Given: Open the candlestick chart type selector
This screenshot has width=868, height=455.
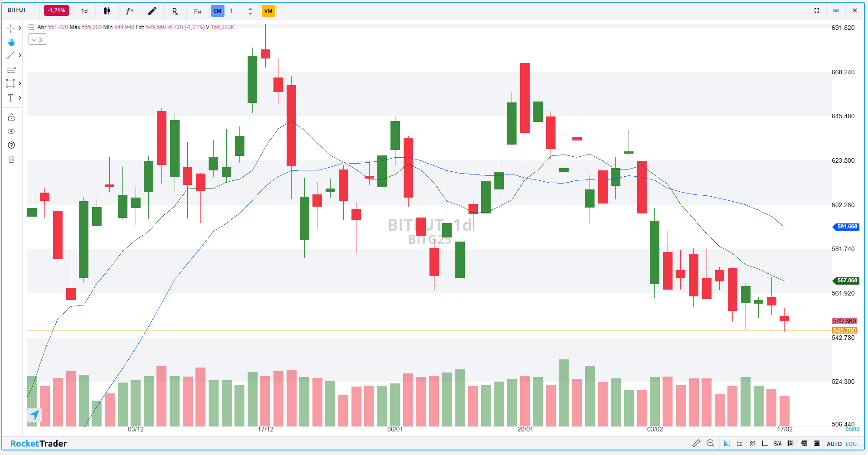Looking at the screenshot, I should click(x=107, y=11).
